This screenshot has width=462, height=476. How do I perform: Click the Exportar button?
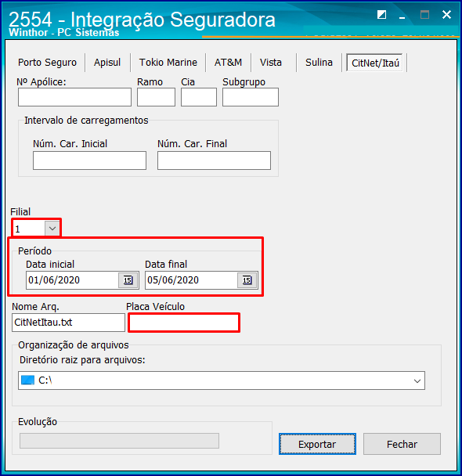click(317, 444)
